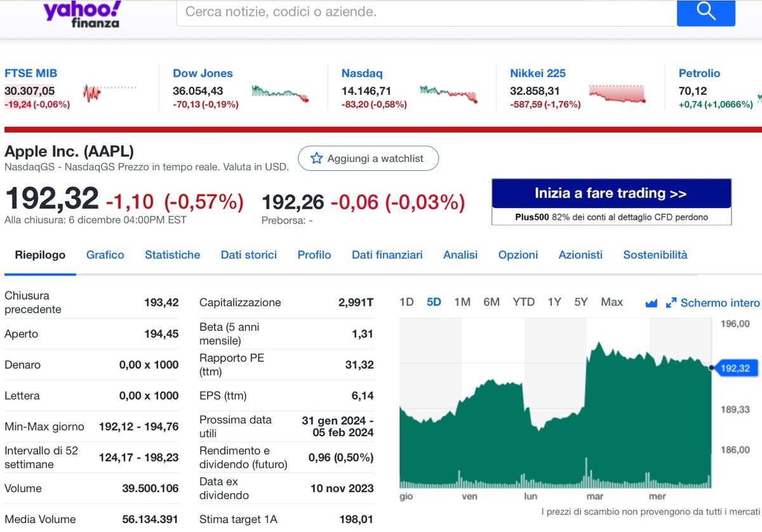The height and width of the screenshot is (532, 762).
Task: Click the 'Min-Max giorno' value 192,12 - 194,76
Action: point(139,427)
